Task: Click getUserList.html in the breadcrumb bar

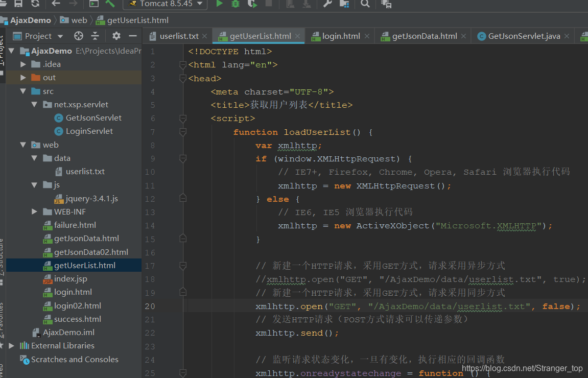Action: click(x=132, y=20)
